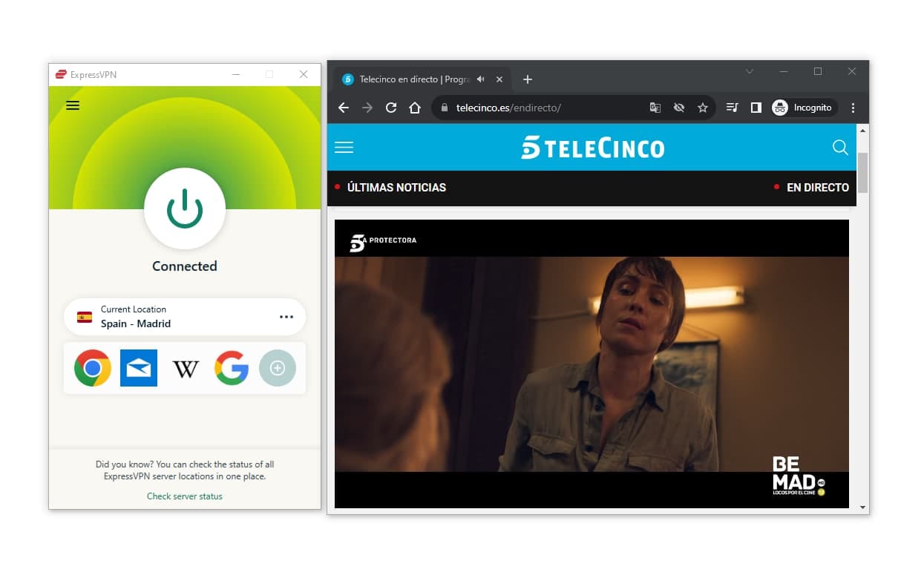924x575 pixels.
Task: Open location options via the three-dot menu
Action: tap(286, 316)
